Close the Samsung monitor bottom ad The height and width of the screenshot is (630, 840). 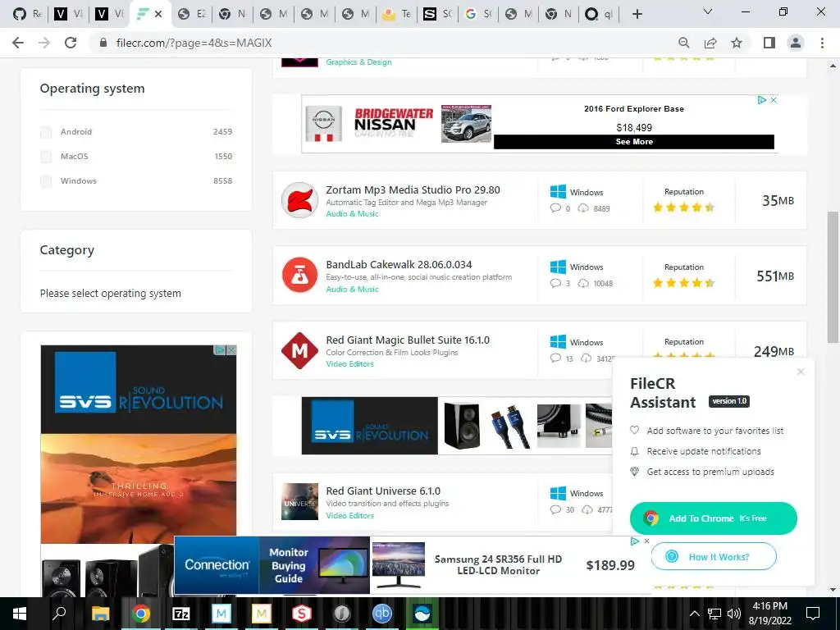click(x=646, y=541)
